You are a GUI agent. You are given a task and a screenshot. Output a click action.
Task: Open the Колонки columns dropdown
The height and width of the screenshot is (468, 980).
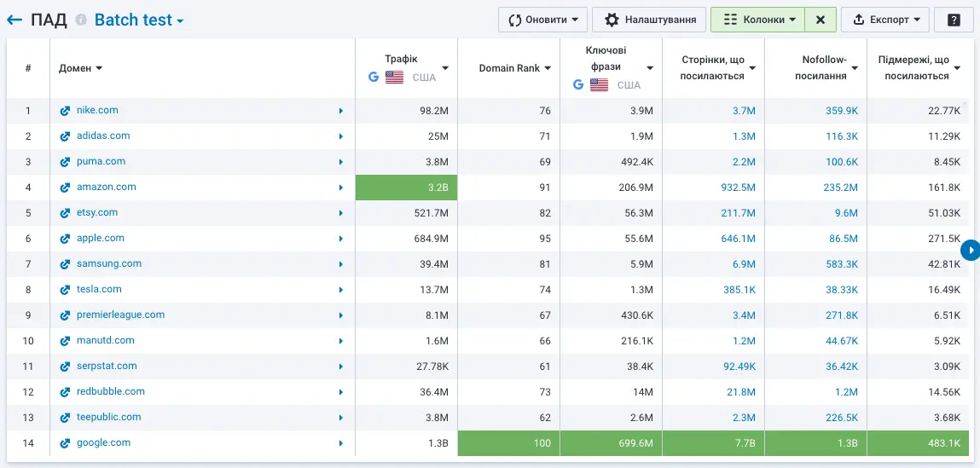[x=757, y=20]
